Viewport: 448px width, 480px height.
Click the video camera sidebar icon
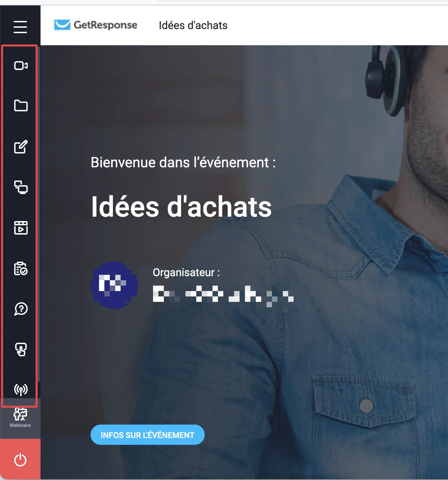21,66
